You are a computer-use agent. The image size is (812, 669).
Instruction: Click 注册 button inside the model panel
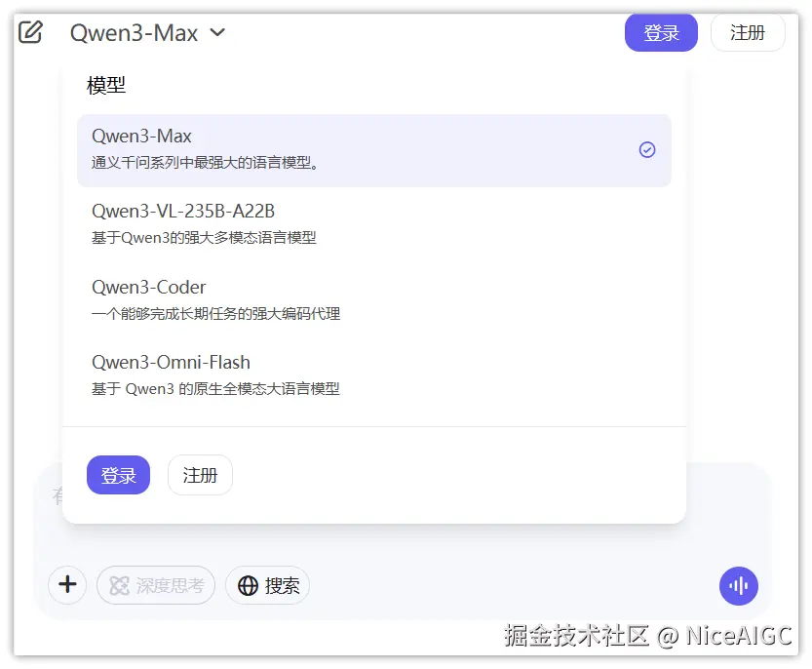point(200,475)
